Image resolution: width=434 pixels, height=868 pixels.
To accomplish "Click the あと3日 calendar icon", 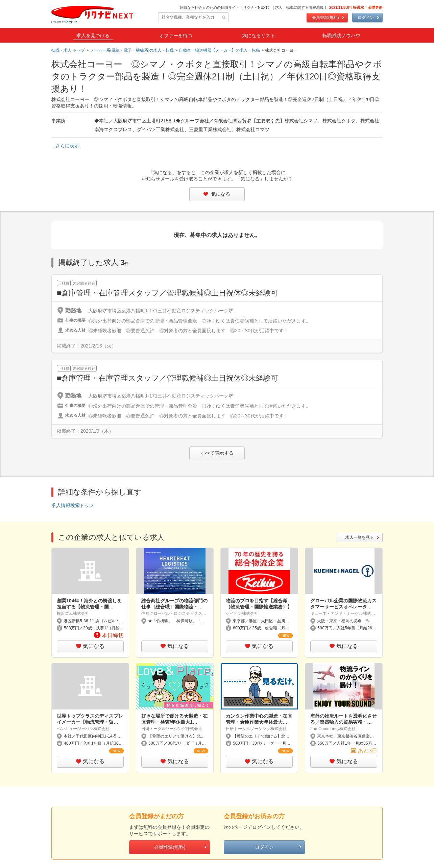I will point(354,750).
